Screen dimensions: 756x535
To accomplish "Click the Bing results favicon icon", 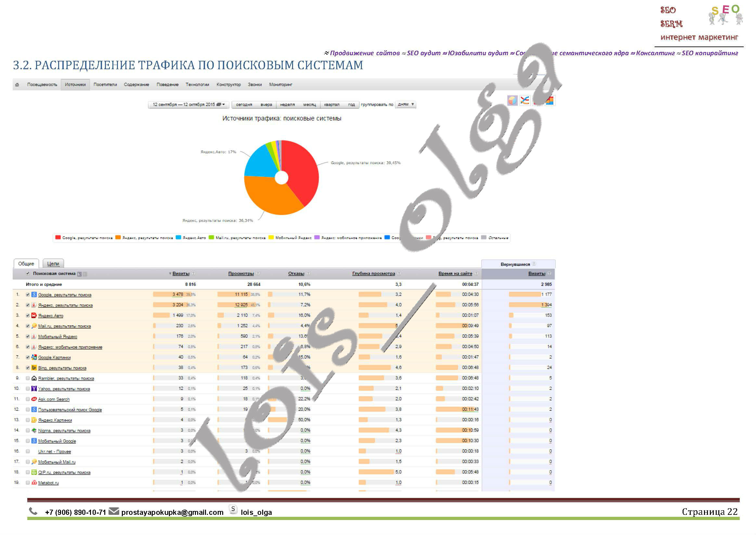I will pos(34,368).
